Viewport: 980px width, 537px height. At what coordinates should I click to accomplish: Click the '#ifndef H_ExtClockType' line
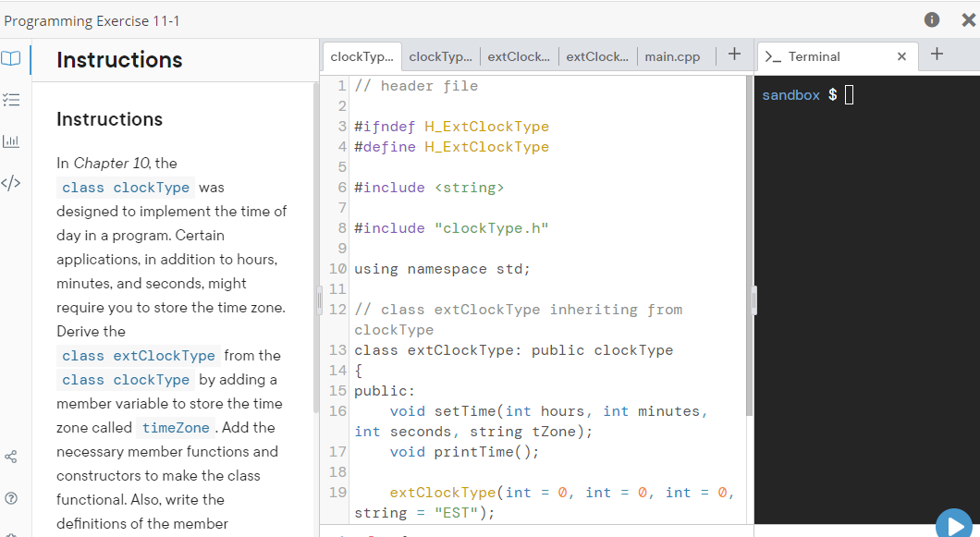click(x=451, y=127)
